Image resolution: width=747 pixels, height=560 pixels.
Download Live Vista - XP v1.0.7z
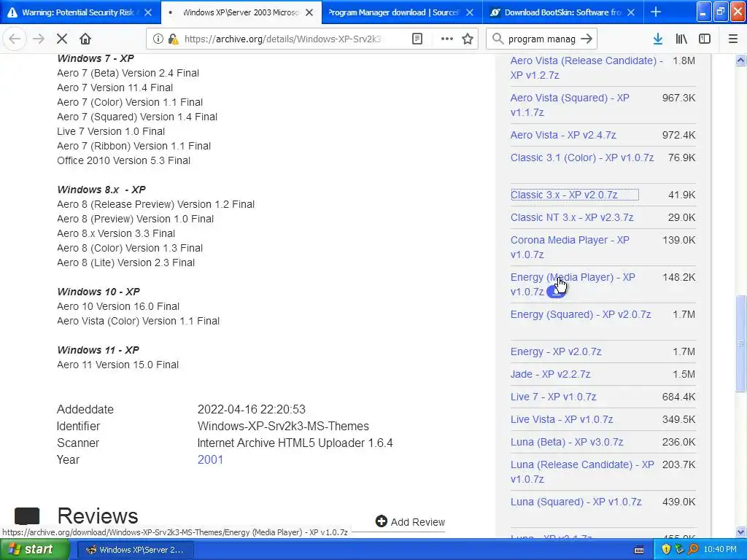[x=562, y=419]
